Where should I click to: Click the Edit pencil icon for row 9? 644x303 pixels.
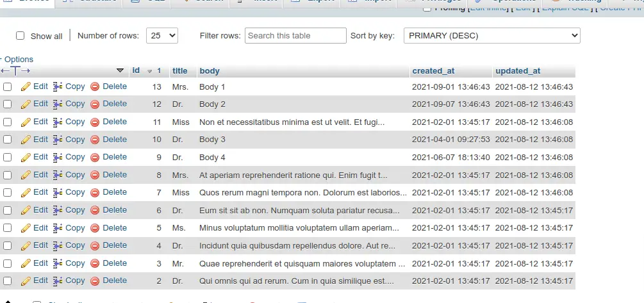(x=26, y=158)
